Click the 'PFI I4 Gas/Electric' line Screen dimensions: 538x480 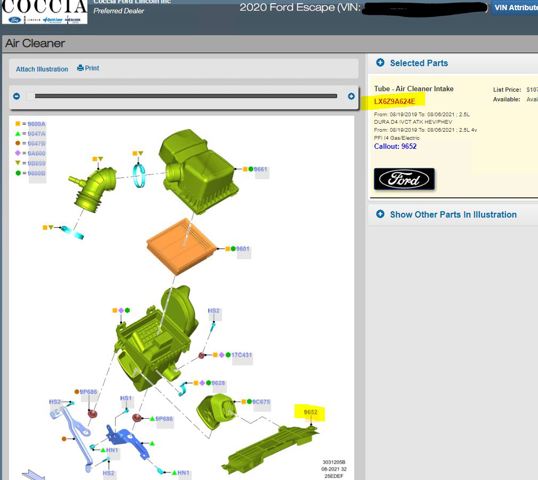pyautogui.click(x=396, y=138)
